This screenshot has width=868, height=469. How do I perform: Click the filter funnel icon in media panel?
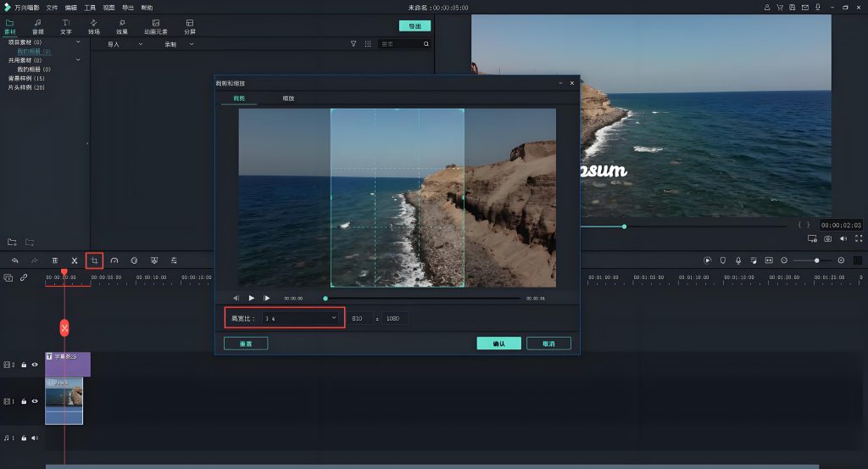pos(353,43)
